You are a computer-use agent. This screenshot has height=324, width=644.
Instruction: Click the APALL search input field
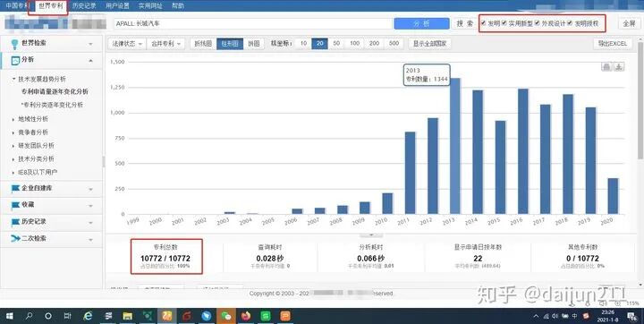click(x=252, y=23)
